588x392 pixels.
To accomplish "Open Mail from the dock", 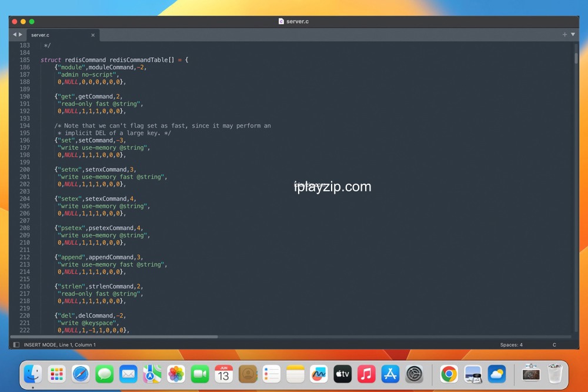I will point(128,374).
